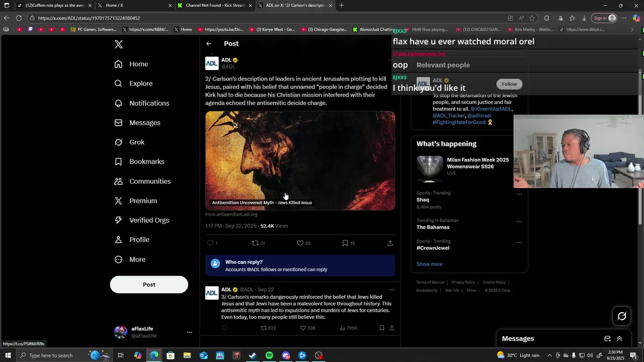Open Home in X sidebar
This screenshot has height=362, width=644.
pos(131,64)
